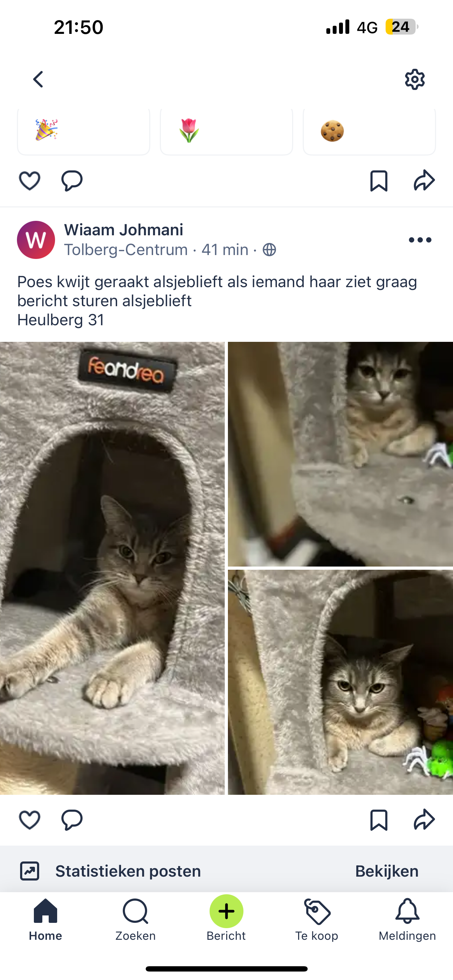This screenshot has width=453, height=980.
Task: Open comments on the lost cat post
Action: click(x=72, y=820)
